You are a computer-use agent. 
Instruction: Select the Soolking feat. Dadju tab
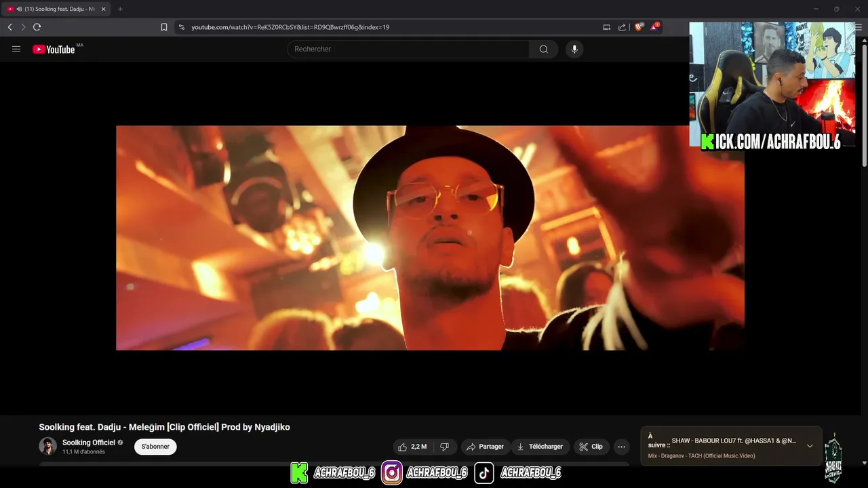(56, 9)
